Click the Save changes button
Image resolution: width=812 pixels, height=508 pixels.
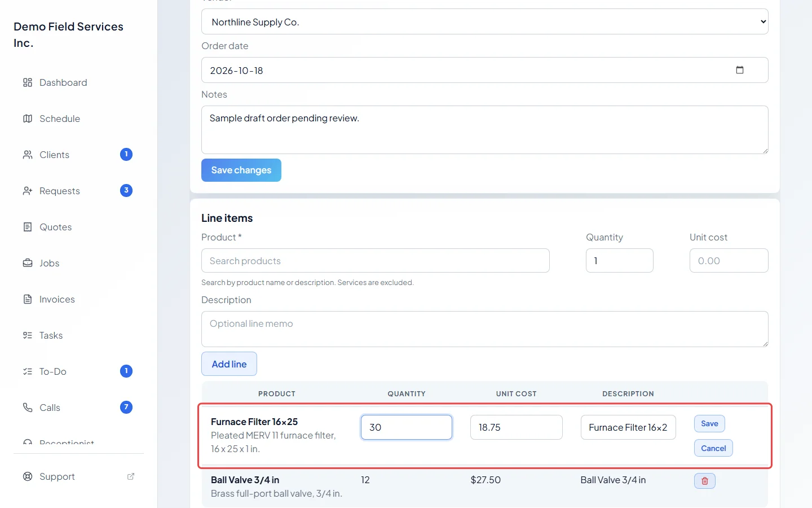(241, 170)
